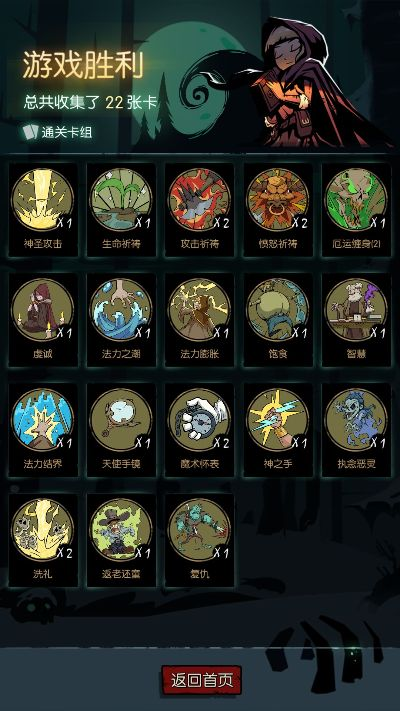This screenshot has width=400, height=711.
Task: Tap the 神之手 card icon
Action: pyautogui.click(x=278, y=420)
